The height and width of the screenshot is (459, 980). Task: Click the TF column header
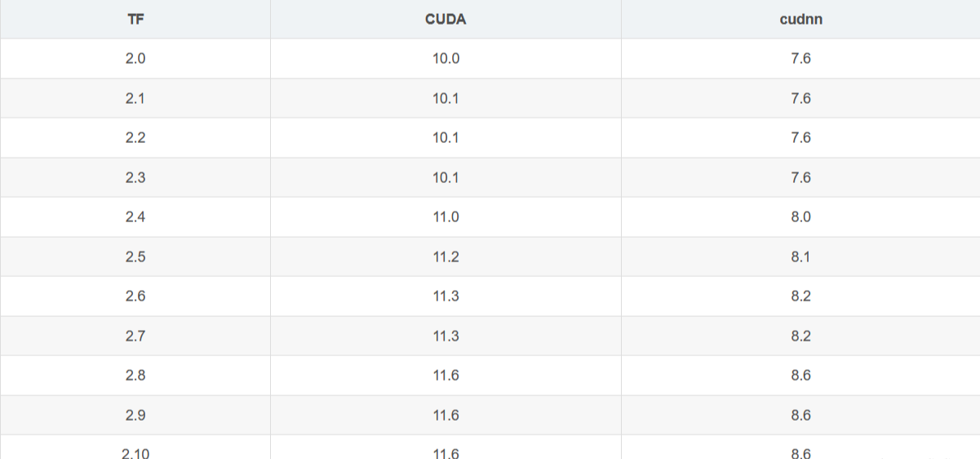pyautogui.click(x=135, y=20)
